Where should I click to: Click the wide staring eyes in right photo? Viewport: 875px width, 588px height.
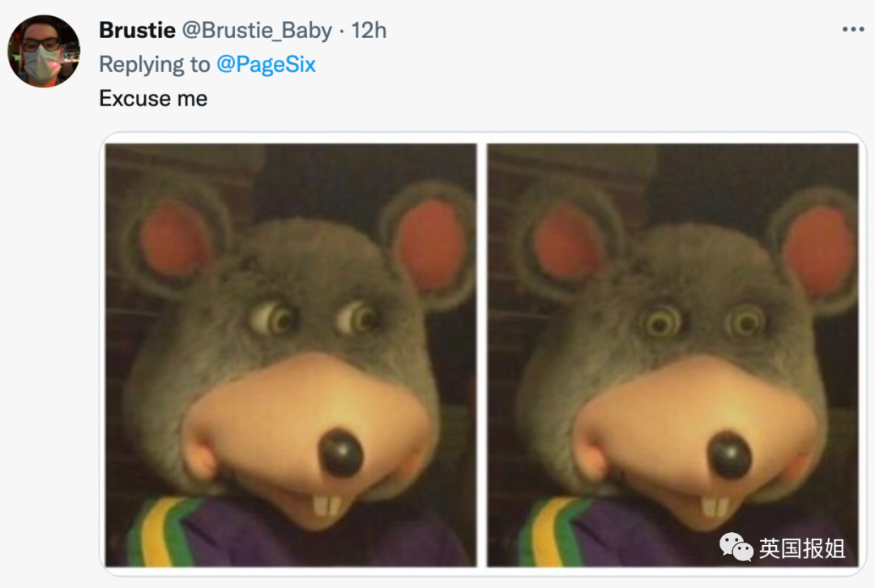point(705,322)
